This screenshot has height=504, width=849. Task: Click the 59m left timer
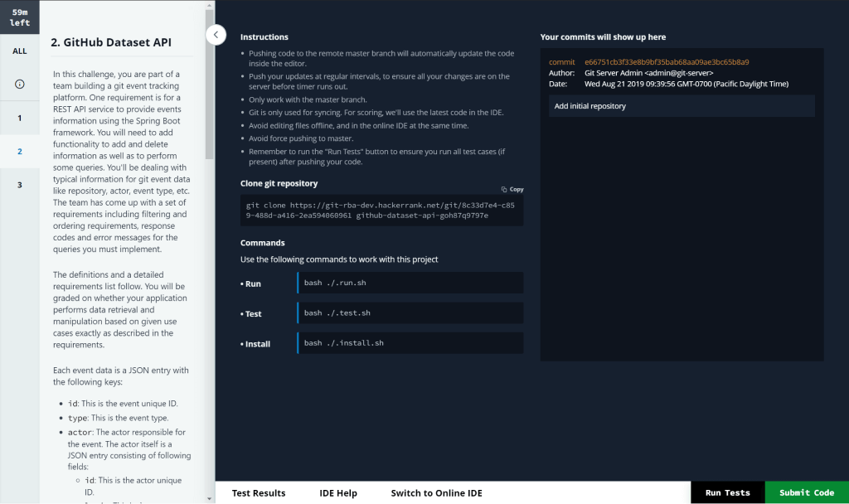point(20,17)
